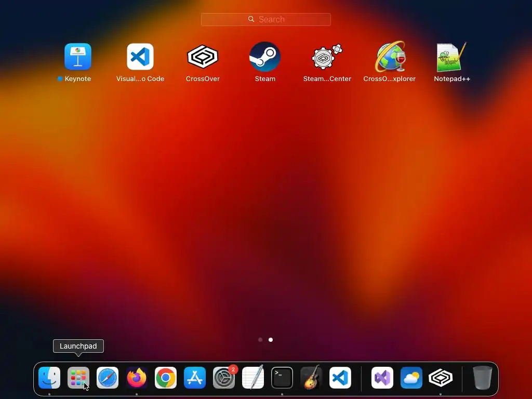This screenshot has width=532, height=399.
Task: Open Keynote from Launchpad
Action: 78,57
